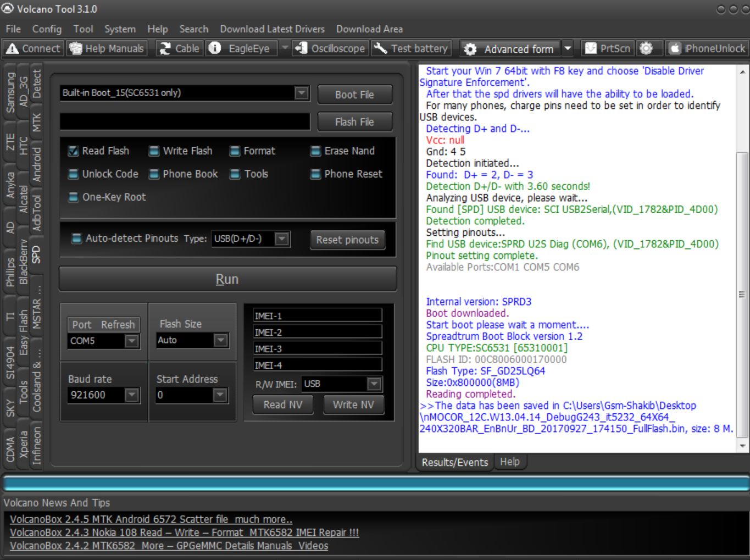Click the settings gear next to PrtScn
750x560 pixels.
point(647,49)
